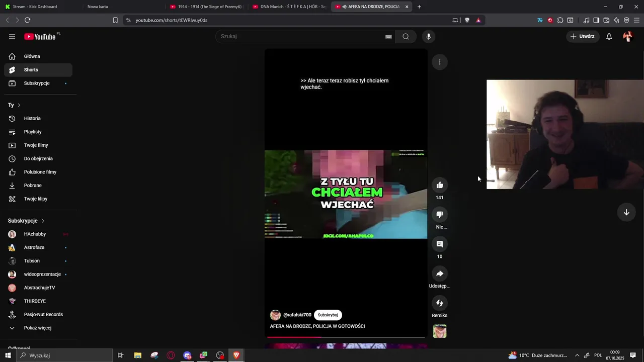The image size is (644, 362).
Task: Open the sound thumbnail below Remiks
Action: pos(440,331)
